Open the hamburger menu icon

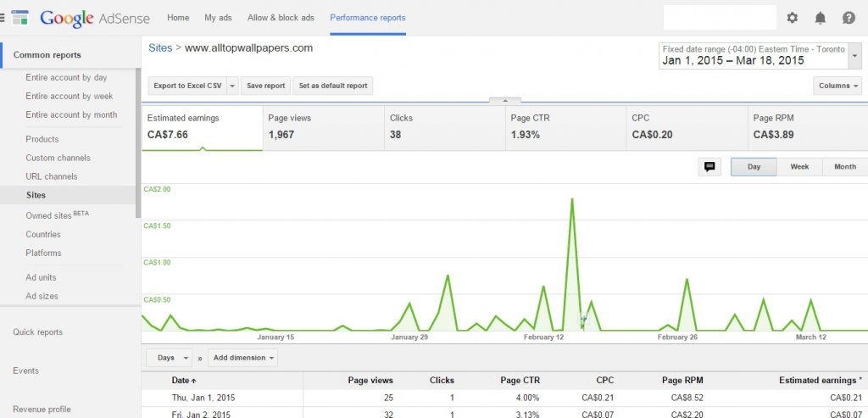pos(3,17)
